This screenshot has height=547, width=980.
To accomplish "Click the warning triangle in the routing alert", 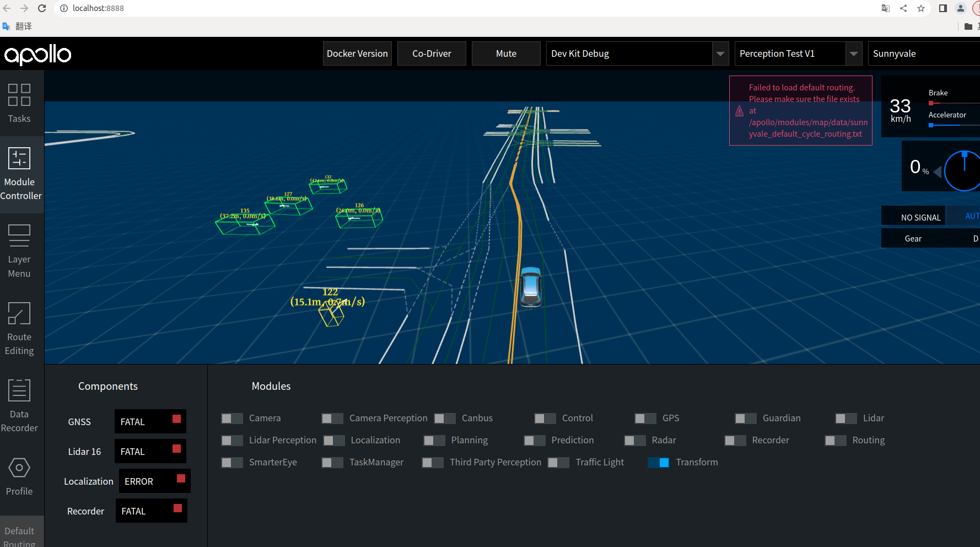I will tap(740, 111).
